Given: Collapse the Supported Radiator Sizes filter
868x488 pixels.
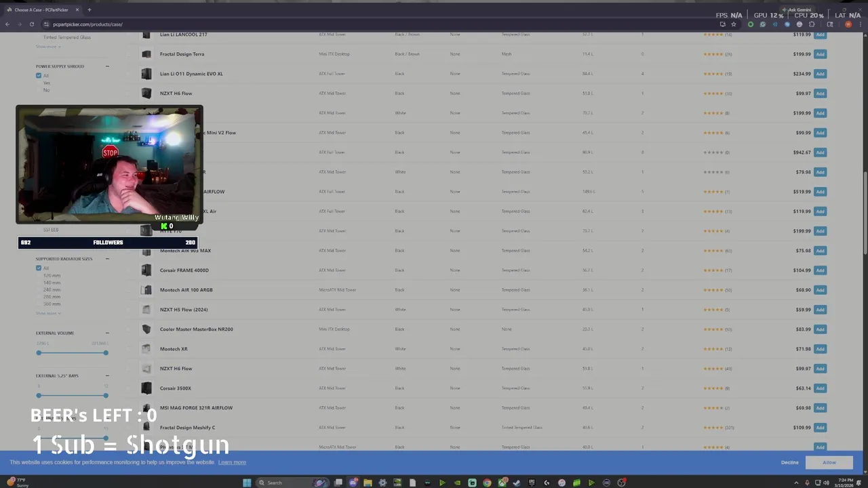Looking at the screenshot, I should click(107, 259).
